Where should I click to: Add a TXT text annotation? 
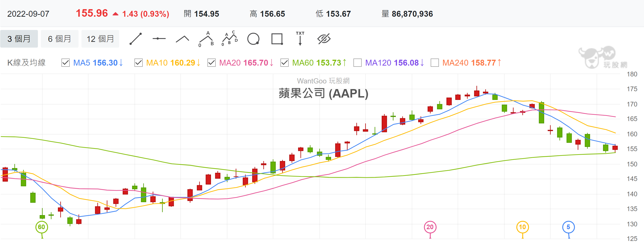point(300,38)
